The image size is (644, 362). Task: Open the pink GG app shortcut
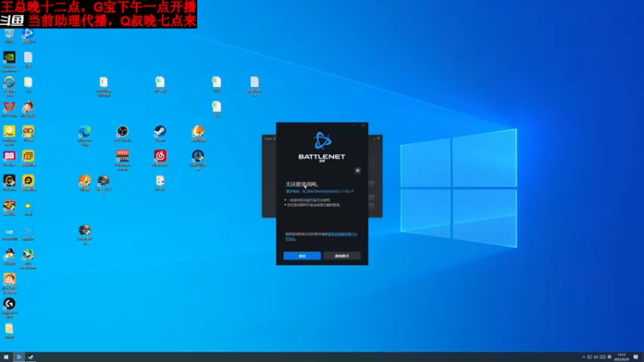pyautogui.click(x=10, y=158)
